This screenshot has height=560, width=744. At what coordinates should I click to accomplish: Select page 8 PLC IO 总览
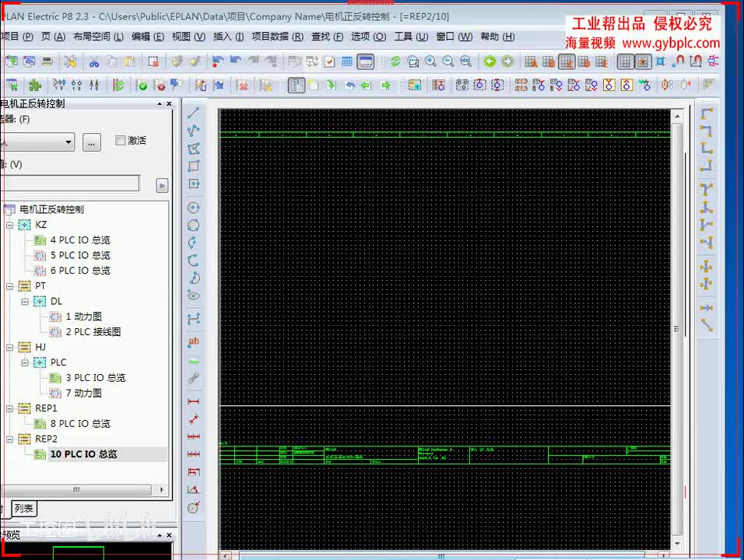pos(80,423)
